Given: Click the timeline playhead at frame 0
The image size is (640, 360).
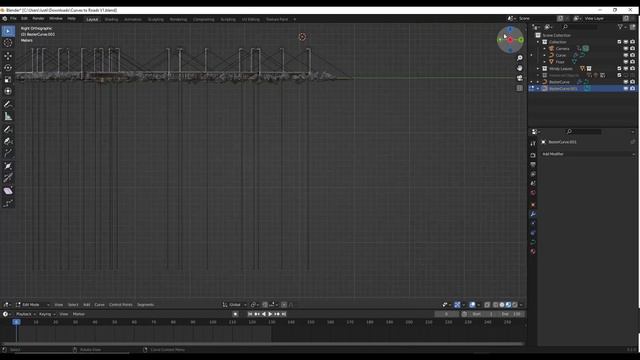Looking at the screenshot, I should (16, 322).
